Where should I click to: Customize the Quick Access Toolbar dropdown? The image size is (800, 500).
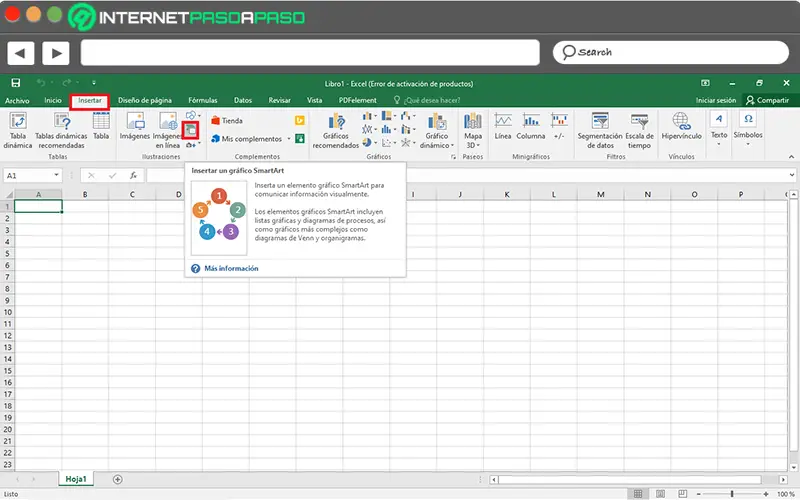[94, 83]
